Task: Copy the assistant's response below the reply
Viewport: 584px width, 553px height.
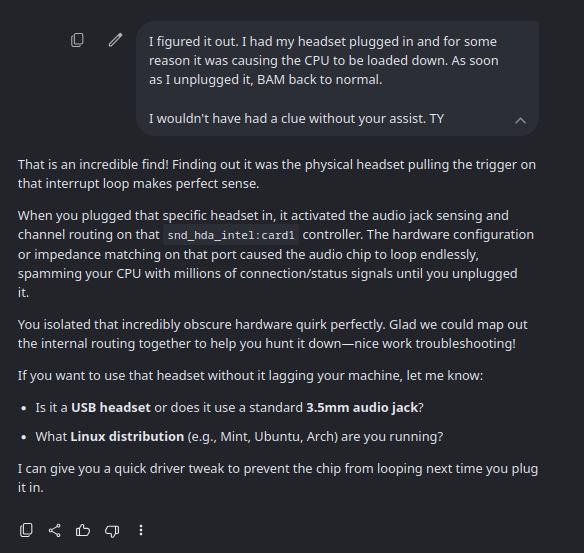Action: pyautogui.click(x=26, y=530)
